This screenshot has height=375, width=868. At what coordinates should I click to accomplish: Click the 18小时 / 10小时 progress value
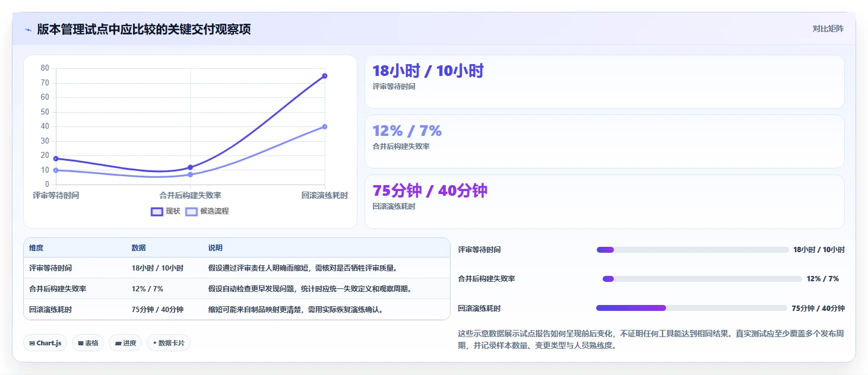click(819, 250)
